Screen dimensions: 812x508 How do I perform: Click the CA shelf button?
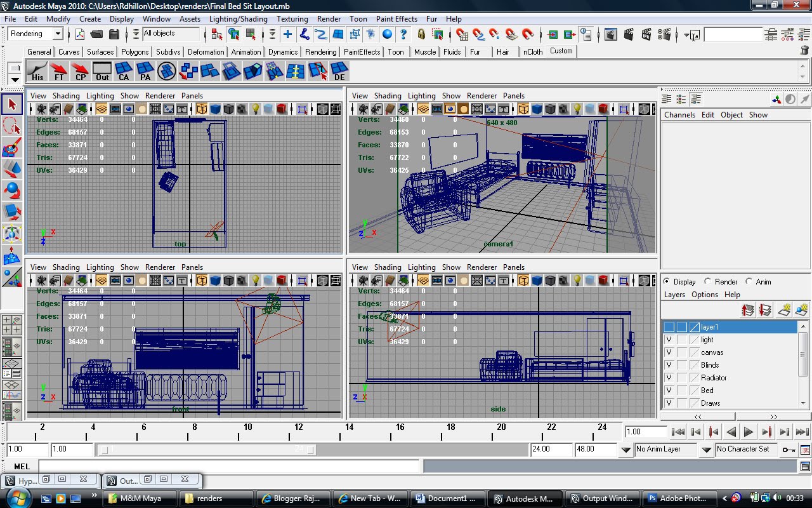pos(124,71)
